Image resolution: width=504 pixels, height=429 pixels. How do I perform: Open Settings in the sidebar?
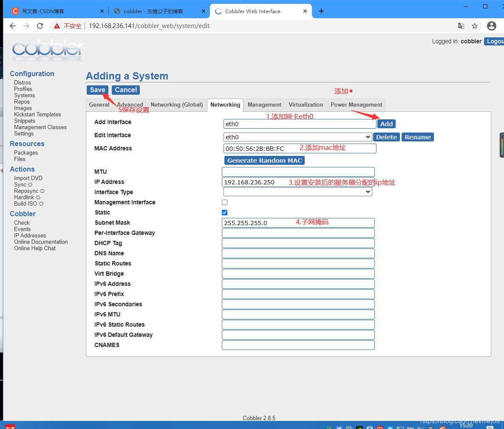coord(24,134)
